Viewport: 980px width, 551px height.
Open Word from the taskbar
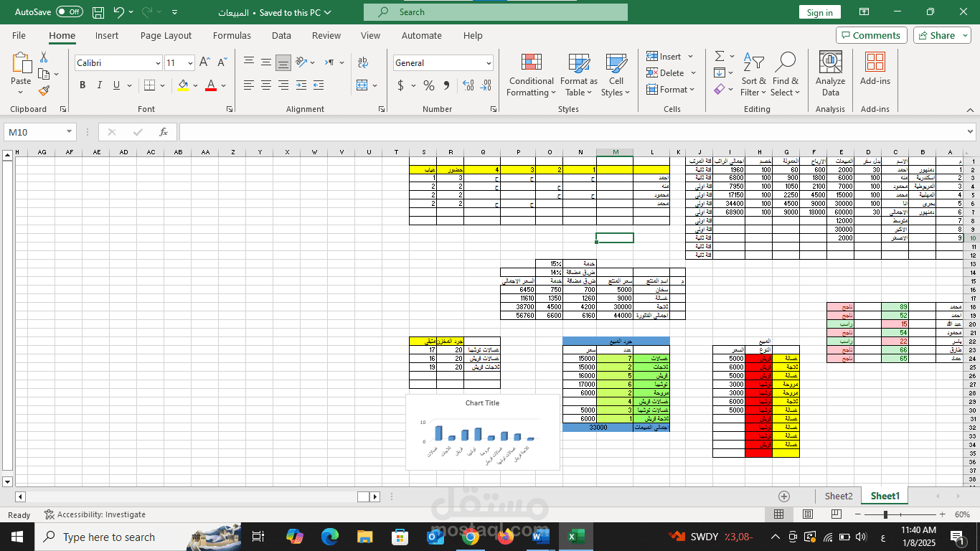pyautogui.click(x=540, y=537)
